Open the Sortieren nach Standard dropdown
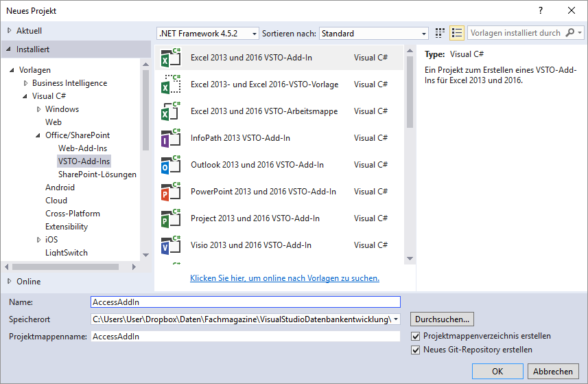 pyautogui.click(x=424, y=34)
